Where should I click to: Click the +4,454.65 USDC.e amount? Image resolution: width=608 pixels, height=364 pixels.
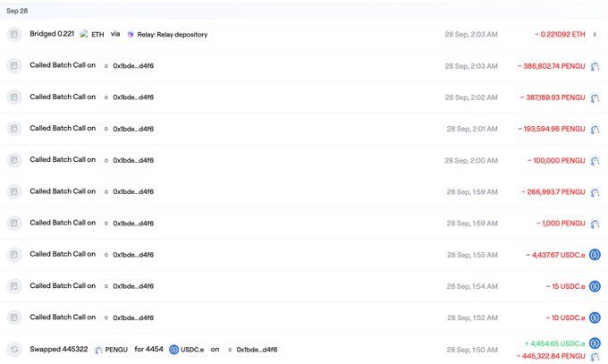pyautogui.click(x=555, y=343)
